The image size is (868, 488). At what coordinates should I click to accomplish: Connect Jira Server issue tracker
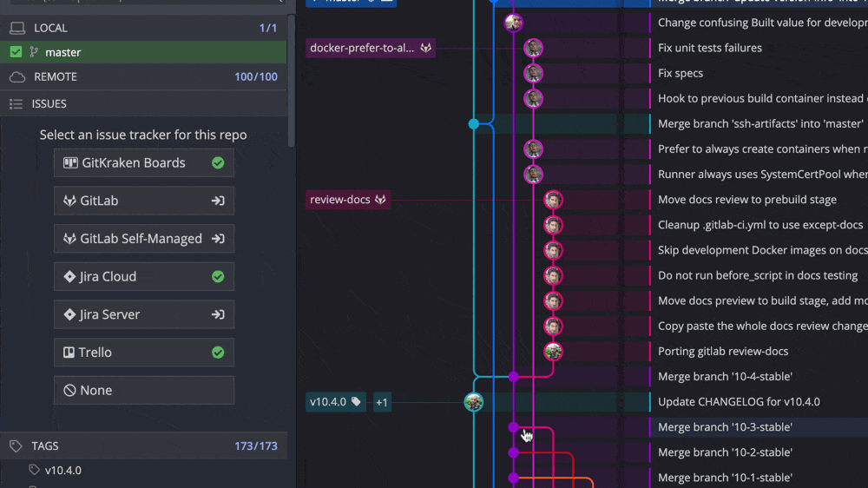pyautogui.click(x=144, y=314)
